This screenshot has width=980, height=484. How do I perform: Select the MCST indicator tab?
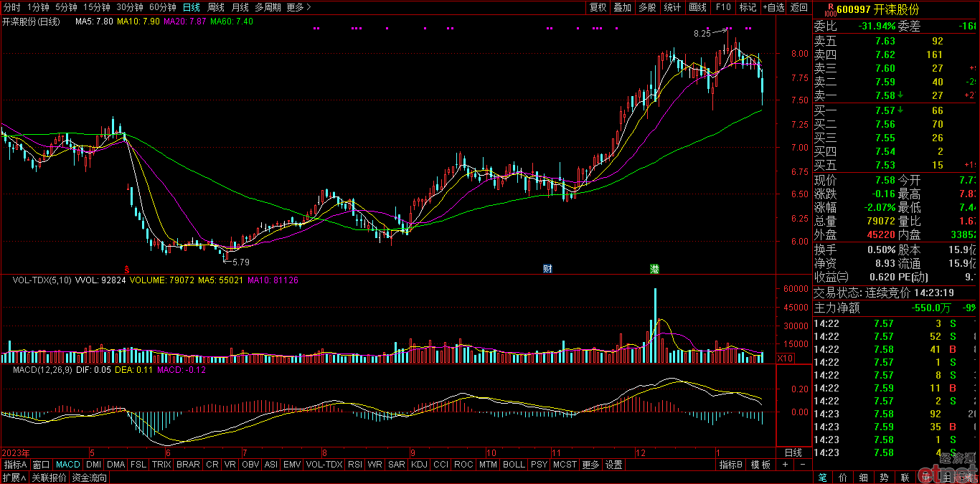pyautogui.click(x=565, y=465)
